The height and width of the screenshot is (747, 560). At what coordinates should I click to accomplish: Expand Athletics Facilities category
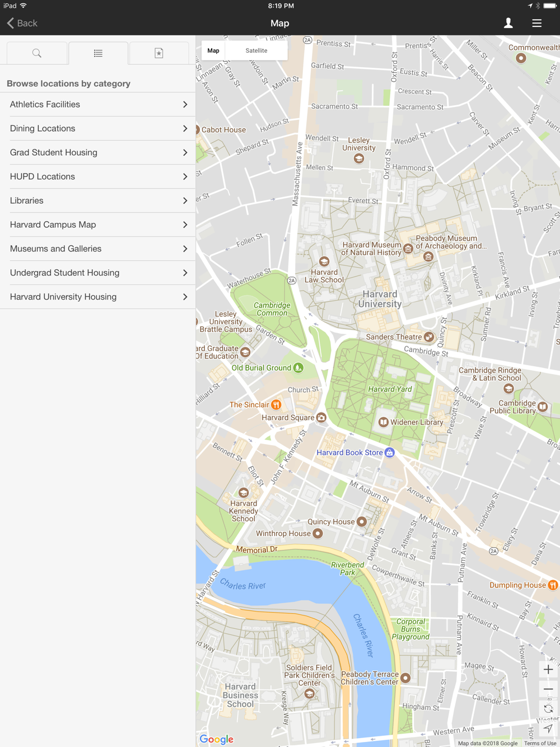(x=98, y=105)
